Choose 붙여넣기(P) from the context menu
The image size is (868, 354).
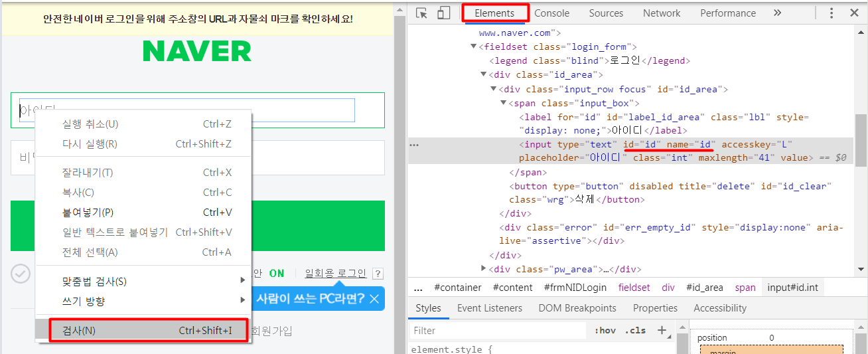coord(143,213)
